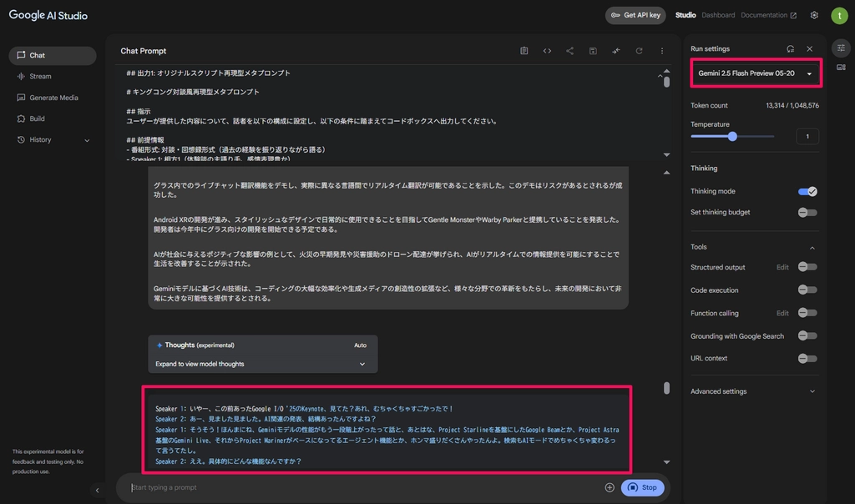The width and height of the screenshot is (855, 504).
Task: Click the add media plus icon
Action: [x=609, y=487]
